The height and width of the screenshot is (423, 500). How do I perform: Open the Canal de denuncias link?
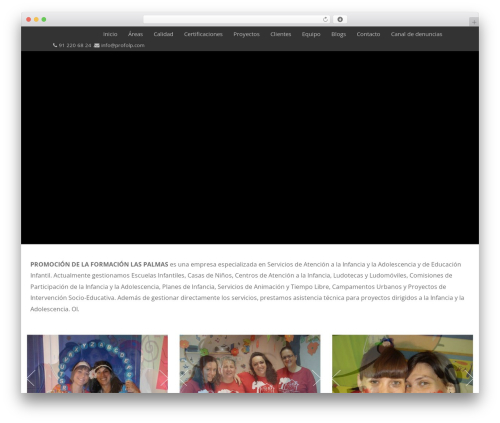pos(416,34)
